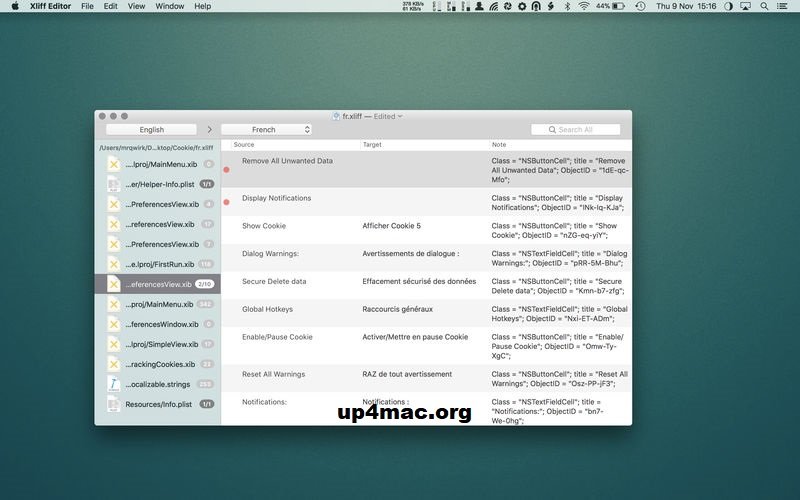Click target 'Activer/Mettre en pause Cookie'
Image resolution: width=800 pixels, height=500 pixels.
(x=415, y=337)
